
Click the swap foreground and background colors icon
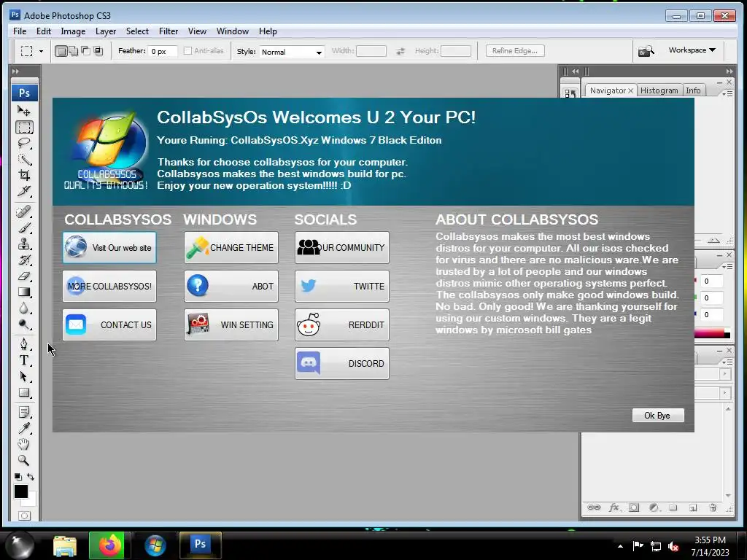(x=31, y=477)
